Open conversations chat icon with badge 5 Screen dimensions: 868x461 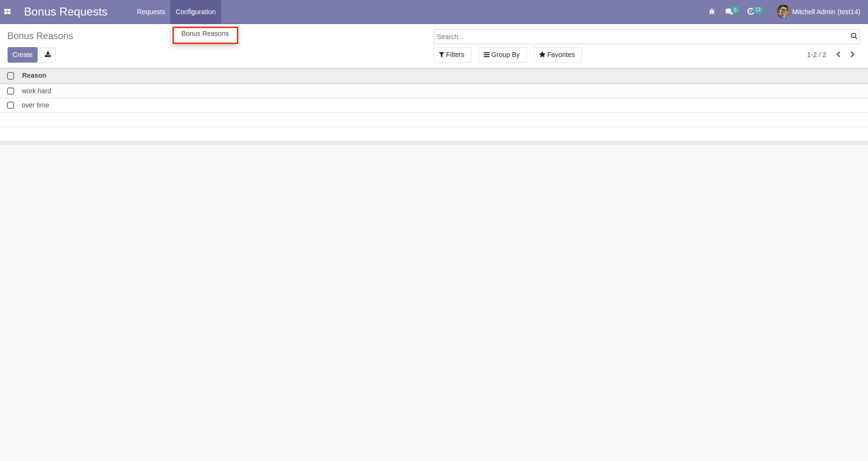pos(732,11)
